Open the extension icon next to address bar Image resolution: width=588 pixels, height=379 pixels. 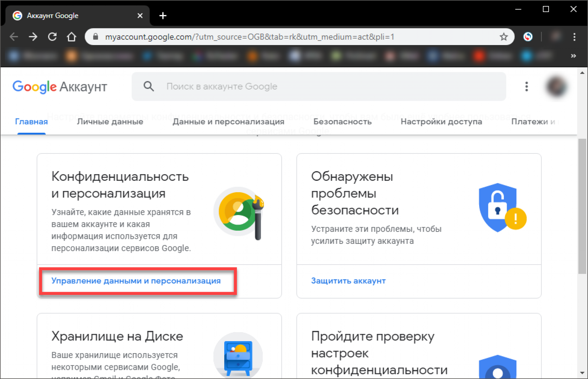point(528,37)
